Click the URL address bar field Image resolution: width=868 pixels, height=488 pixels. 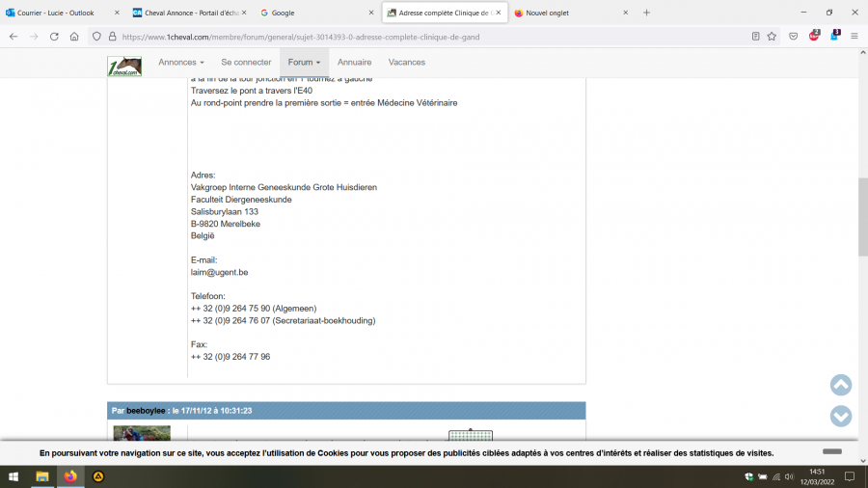(424, 37)
